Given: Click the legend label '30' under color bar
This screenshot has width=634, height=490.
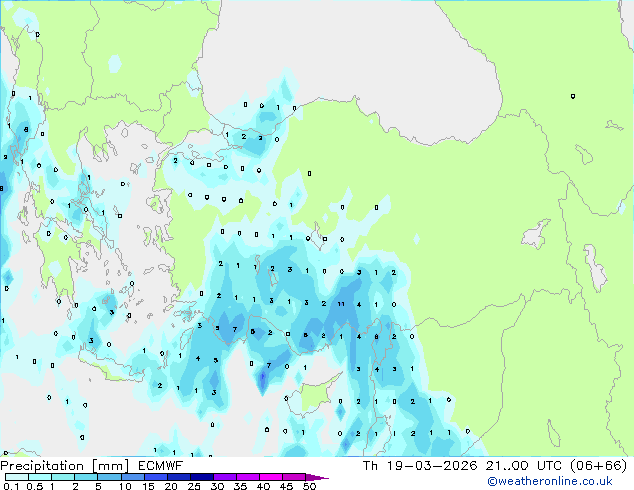Looking at the screenshot, I should pyautogui.click(x=217, y=486).
